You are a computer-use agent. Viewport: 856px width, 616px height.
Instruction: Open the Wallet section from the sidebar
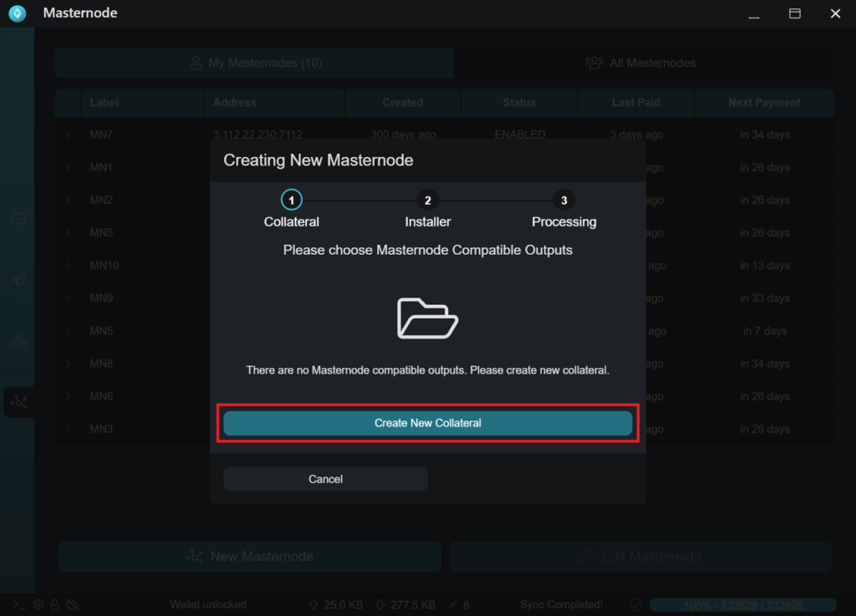18,217
